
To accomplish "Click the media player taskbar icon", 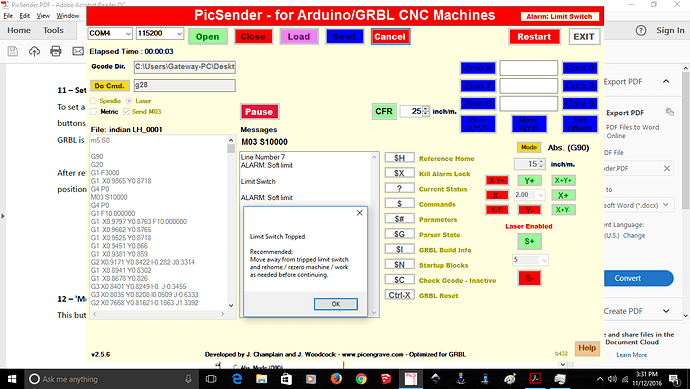I will click(311, 379).
